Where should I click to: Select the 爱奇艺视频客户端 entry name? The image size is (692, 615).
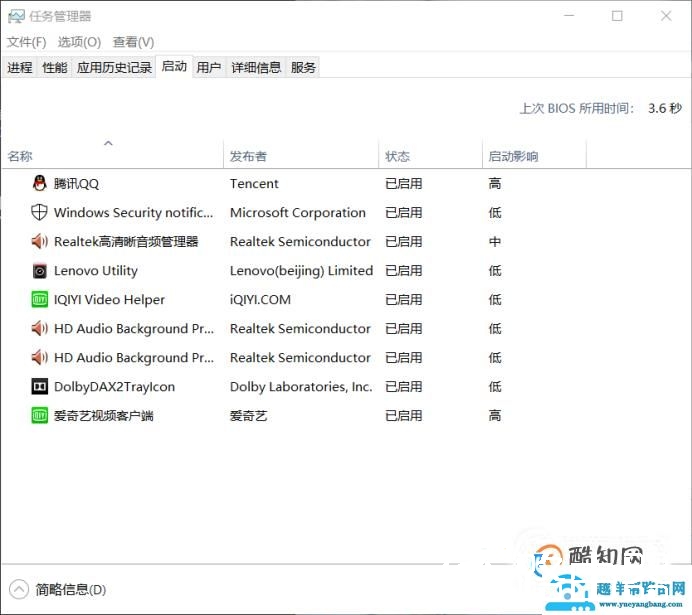[104, 416]
